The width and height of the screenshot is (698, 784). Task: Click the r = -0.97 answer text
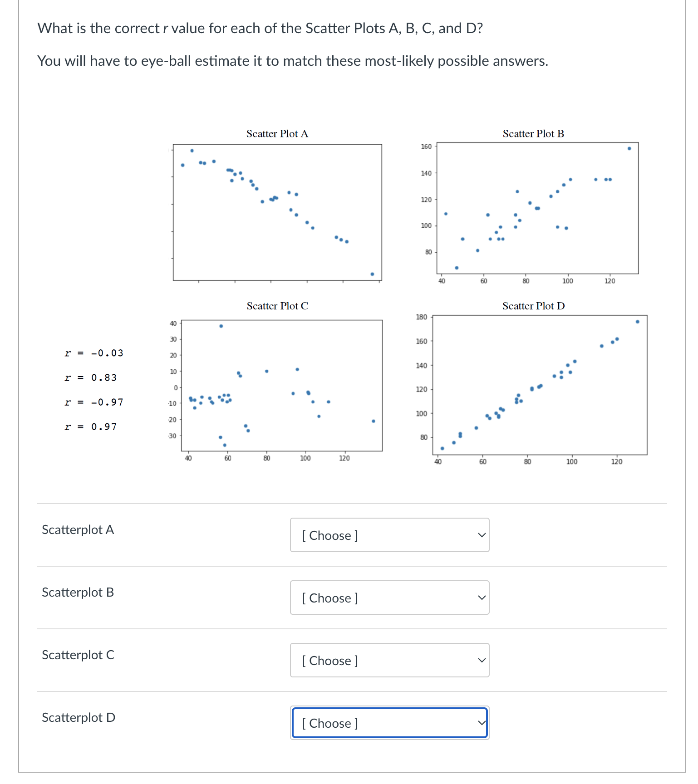point(94,402)
